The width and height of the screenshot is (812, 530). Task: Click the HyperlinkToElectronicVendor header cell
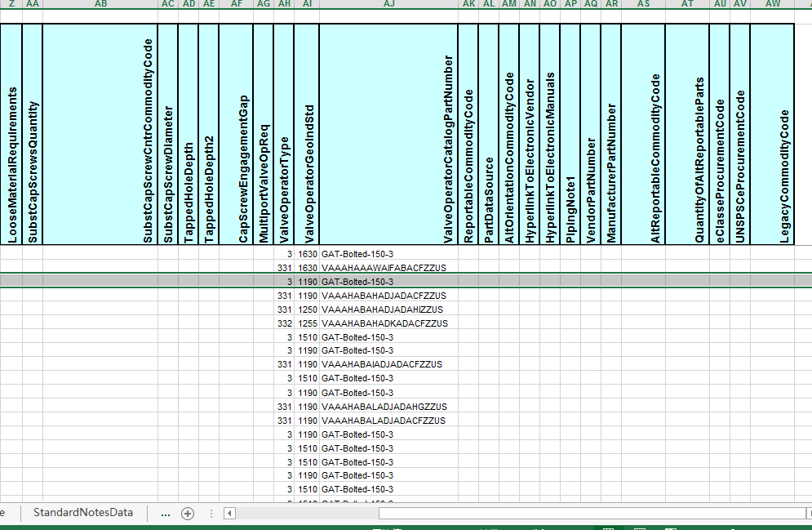(530, 134)
